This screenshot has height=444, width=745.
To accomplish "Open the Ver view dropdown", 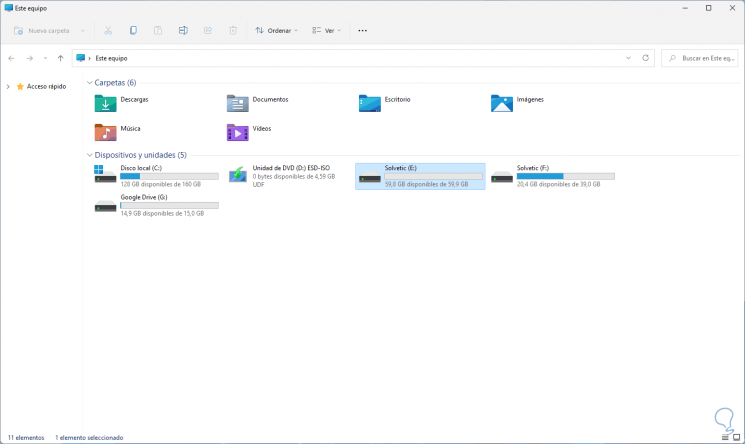I will [326, 30].
